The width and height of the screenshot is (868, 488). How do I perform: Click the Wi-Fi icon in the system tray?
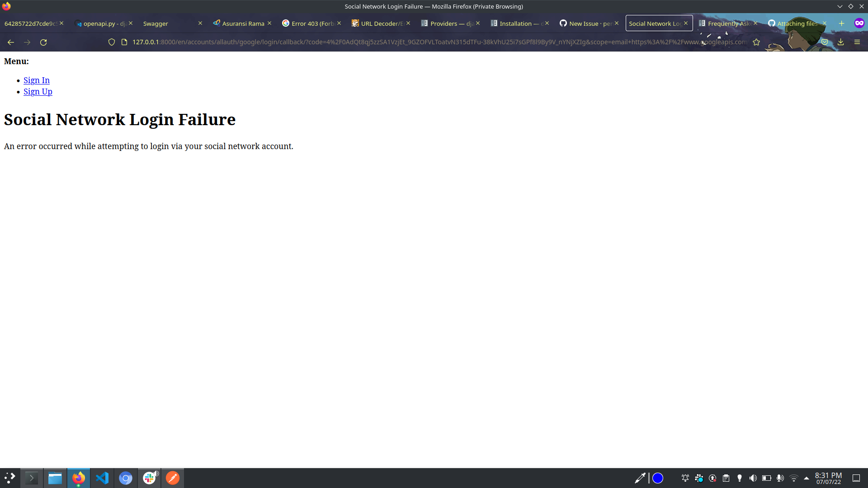click(x=794, y=478)
